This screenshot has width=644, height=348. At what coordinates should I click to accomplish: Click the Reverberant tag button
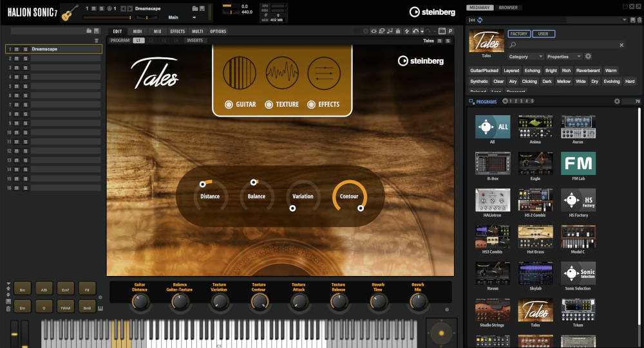[x=587, y=71]
